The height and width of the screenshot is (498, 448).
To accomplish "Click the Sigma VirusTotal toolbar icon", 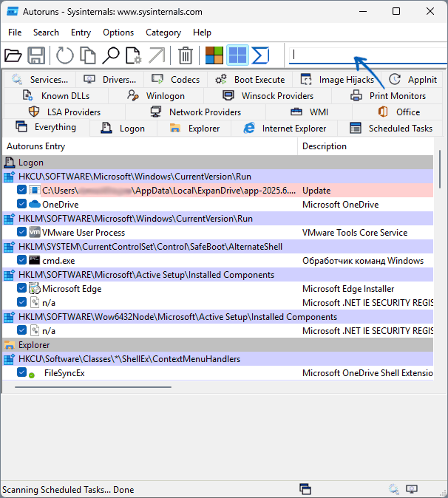I will 260,55.
